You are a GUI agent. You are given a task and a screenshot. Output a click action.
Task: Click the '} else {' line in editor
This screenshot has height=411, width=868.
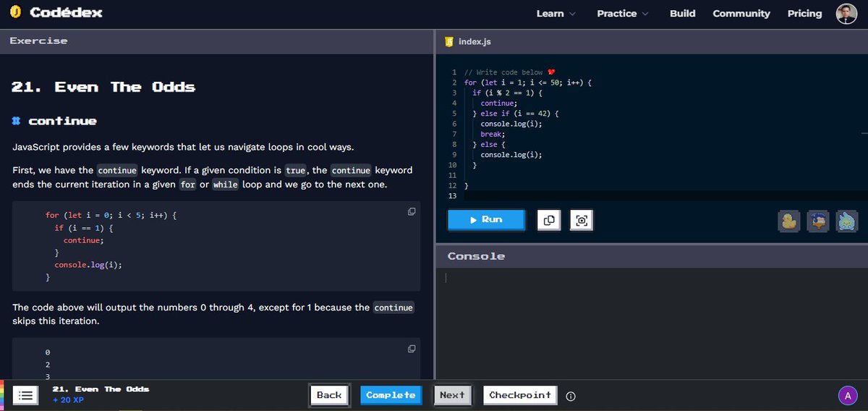pyautogui.click(x=490, y=145)
